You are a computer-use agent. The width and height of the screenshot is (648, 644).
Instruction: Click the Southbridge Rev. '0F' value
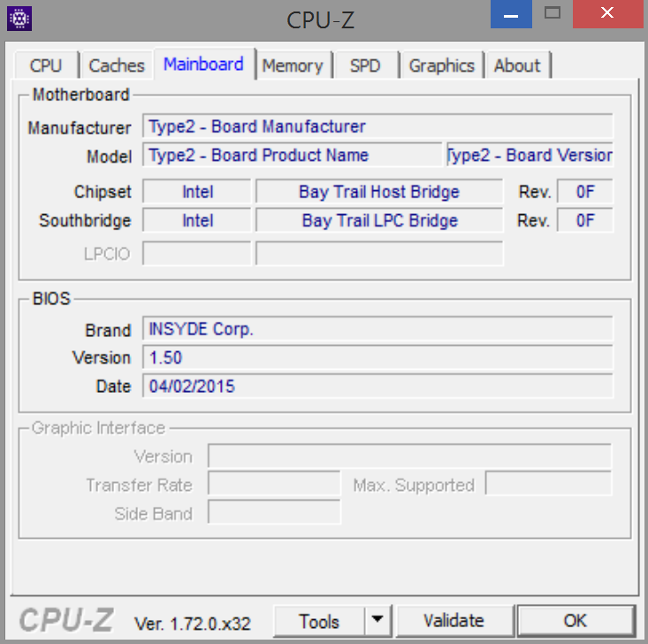[584, 220]
